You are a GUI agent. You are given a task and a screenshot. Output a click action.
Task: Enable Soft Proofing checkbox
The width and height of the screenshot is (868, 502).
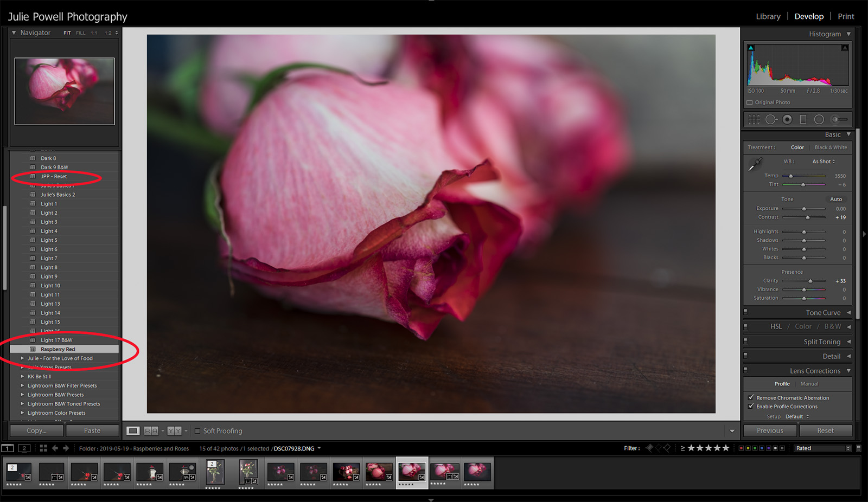(197, 431)
